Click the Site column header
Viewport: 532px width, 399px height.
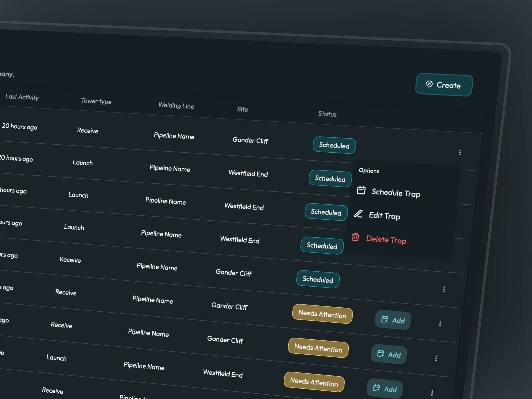click(x=242, y=109)
